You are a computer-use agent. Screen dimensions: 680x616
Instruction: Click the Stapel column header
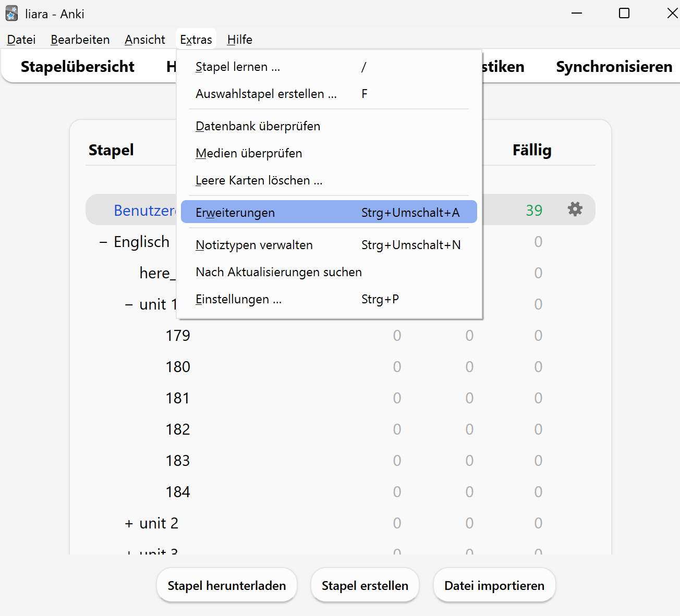pyautogui.click(x=111, y=150)
